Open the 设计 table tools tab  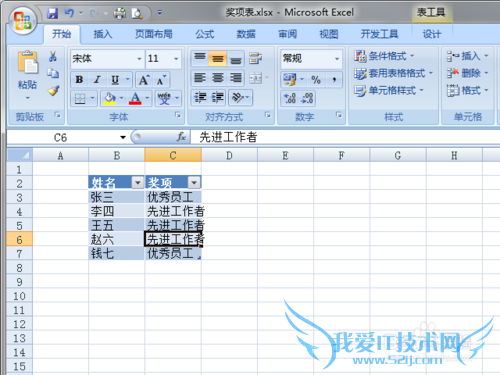pos(432,34)
